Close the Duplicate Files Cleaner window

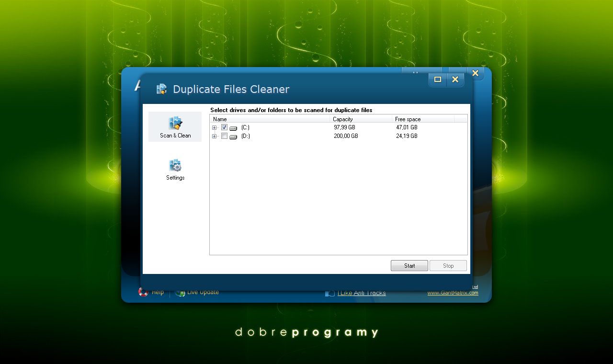click(455, 80)
